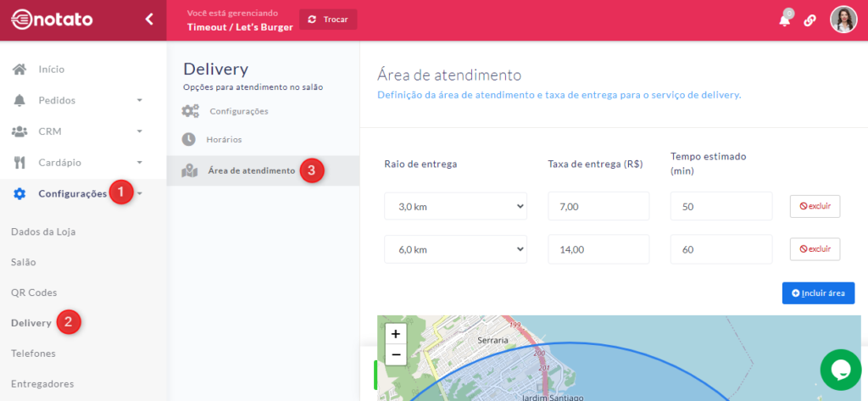
Task: Open the 6,0 km radius dropdown
Action: tap(455, 249)
